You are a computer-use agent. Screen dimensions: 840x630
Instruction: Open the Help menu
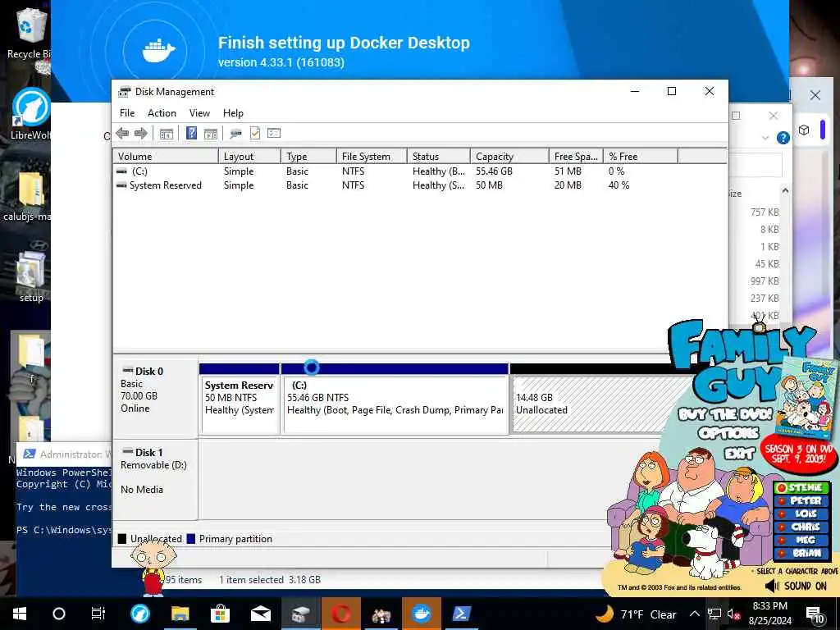coord(233,113)
